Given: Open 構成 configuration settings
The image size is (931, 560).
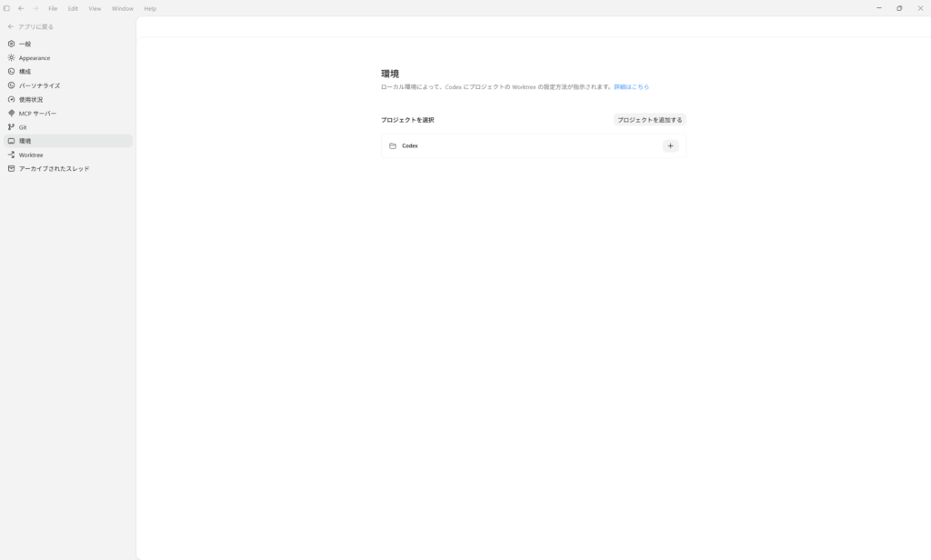Looking at the screenshot, I should 25,72.
